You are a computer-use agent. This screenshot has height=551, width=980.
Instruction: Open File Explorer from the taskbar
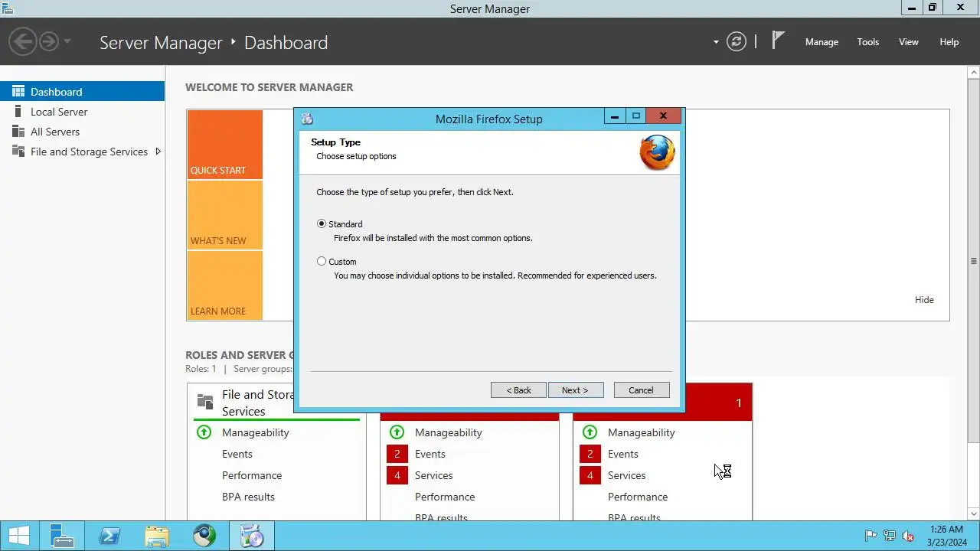tap(157, 536)
